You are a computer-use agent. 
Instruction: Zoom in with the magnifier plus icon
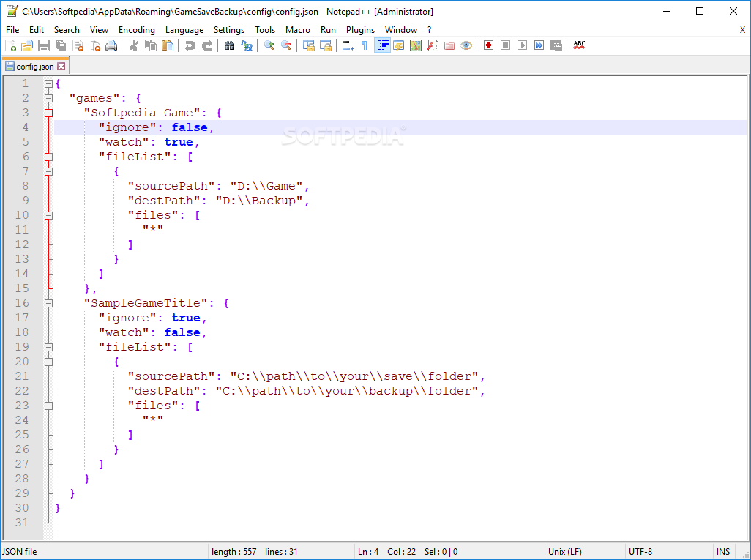coord(269,45)
